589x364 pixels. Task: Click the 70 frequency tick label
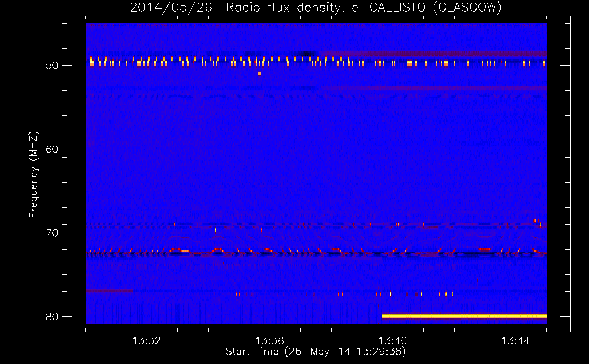(x=52, y=233)
